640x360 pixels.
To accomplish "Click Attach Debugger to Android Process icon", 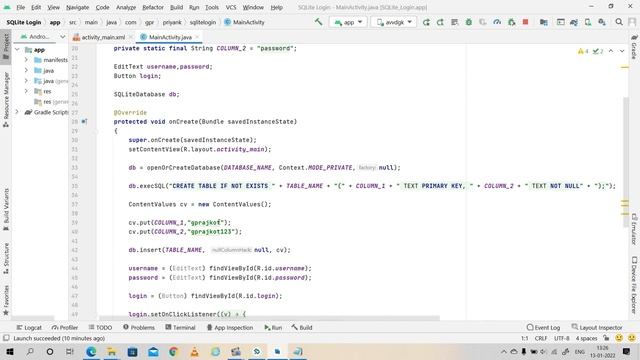I will coord(511,22).
